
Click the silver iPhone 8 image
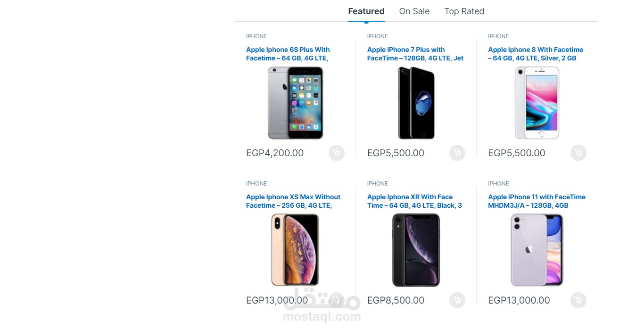537,103
